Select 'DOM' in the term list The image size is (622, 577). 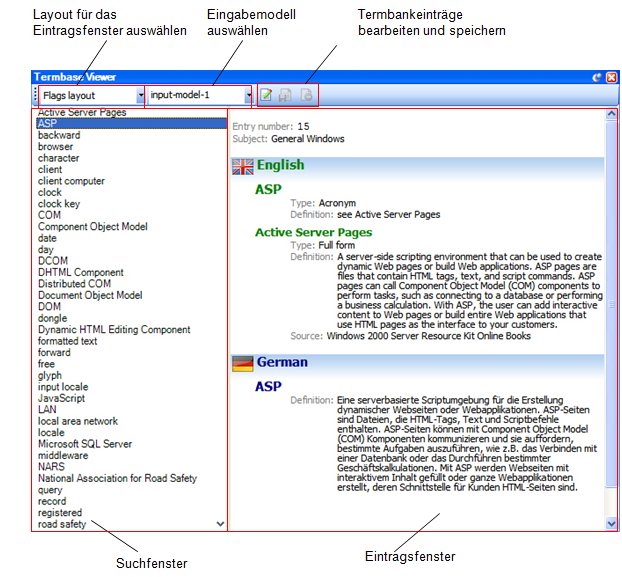click(50, 307)
